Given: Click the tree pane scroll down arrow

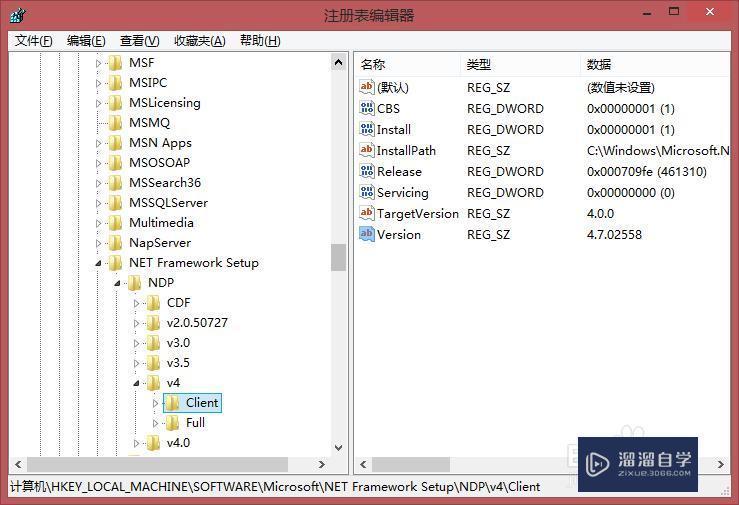Looking at the screenshot, I should click(338, 448).
